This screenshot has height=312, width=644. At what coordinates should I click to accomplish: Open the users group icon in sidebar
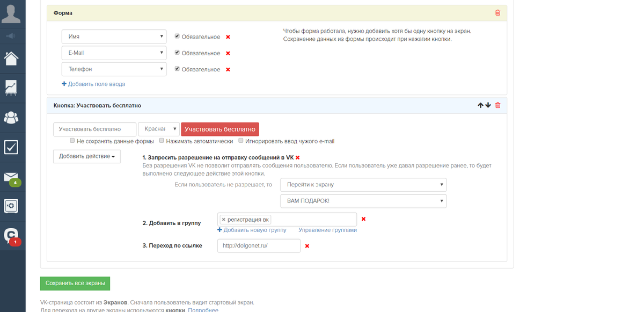12,118
